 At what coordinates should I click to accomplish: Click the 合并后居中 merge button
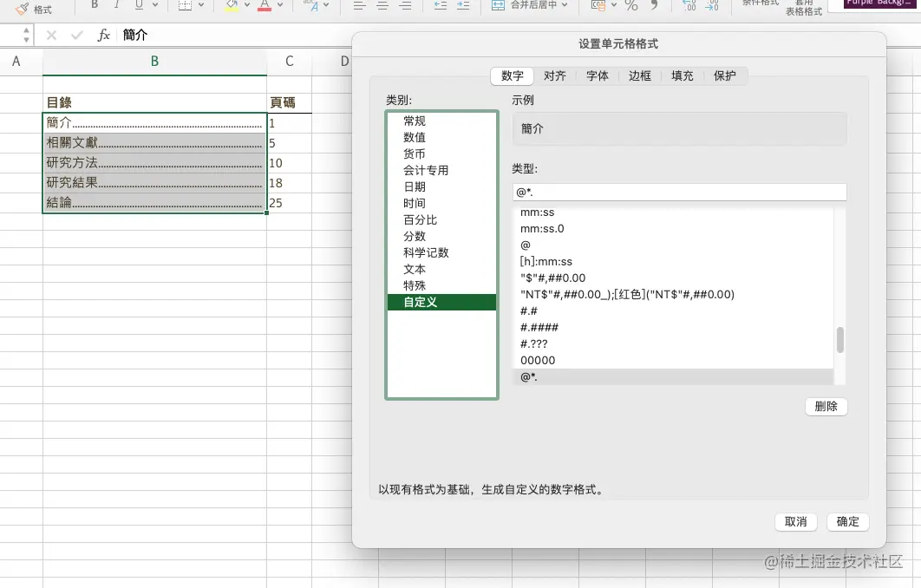524,4
